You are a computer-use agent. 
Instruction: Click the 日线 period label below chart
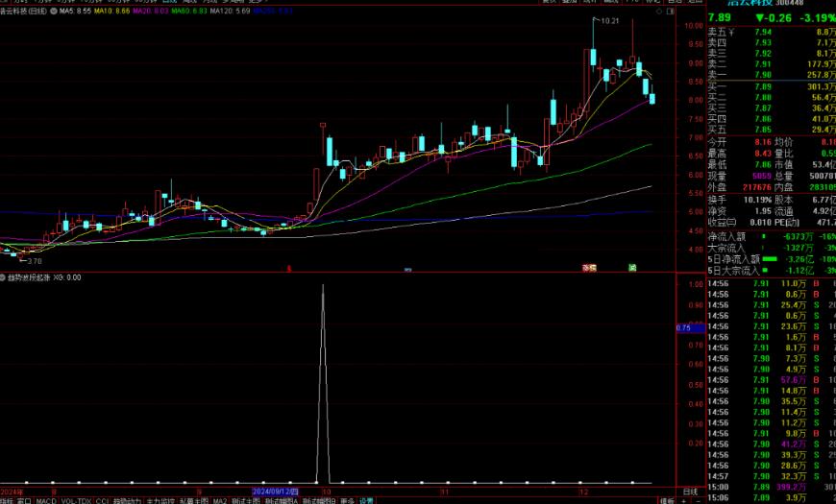click(690, 492)
